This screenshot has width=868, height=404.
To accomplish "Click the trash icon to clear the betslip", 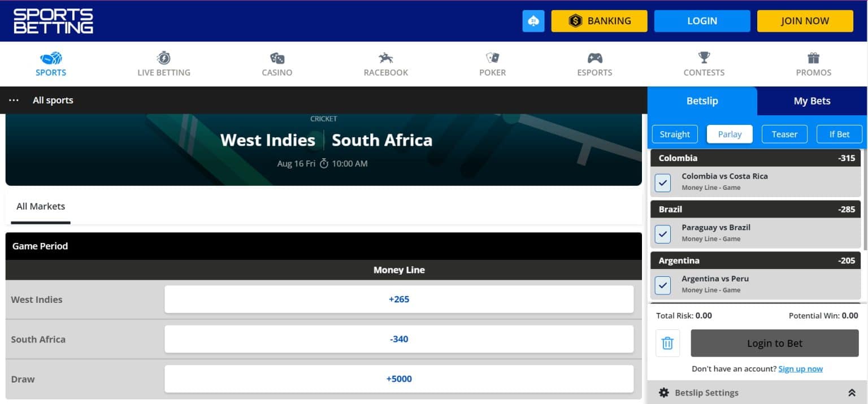I will tap(667, 343).
